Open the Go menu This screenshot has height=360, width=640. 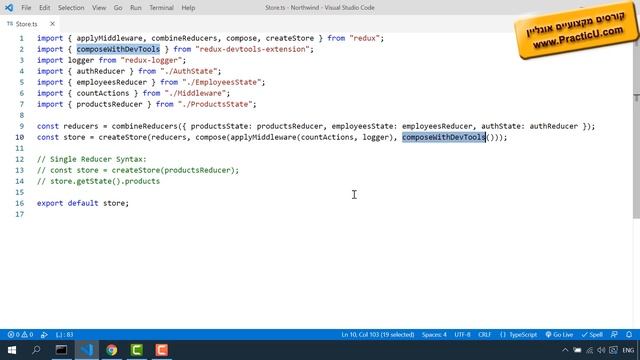[118, 7]
